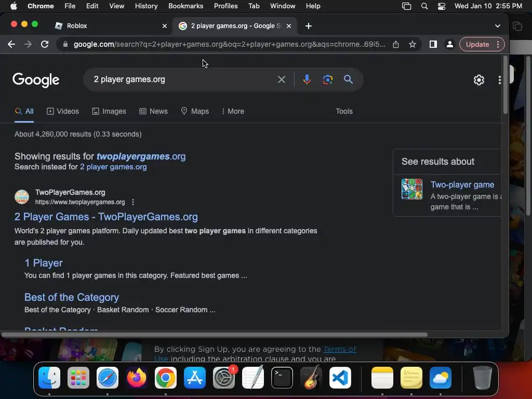Viewport: 532px width, 399px height.
Task: Close the Google search tab
Action: (289, 26)
